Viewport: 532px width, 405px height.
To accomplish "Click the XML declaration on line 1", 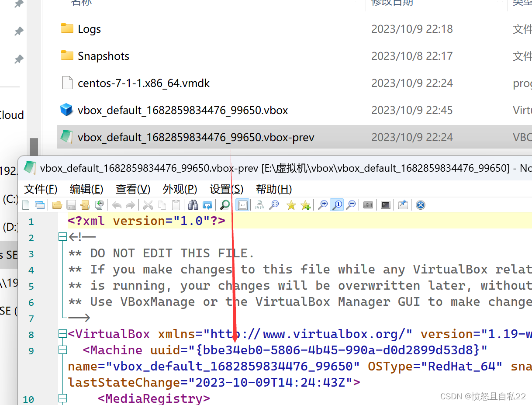I will (x=146, y=221).
